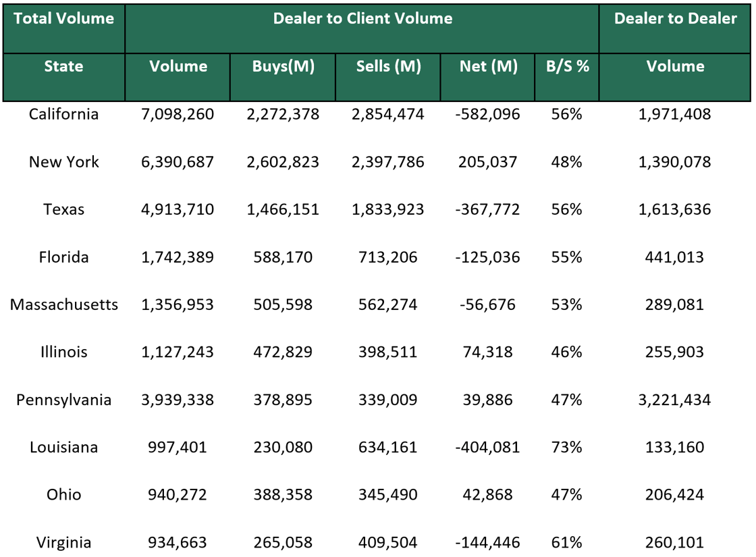
Task: Select Massachusetts net value -56,676
Action: coord(487,304)
